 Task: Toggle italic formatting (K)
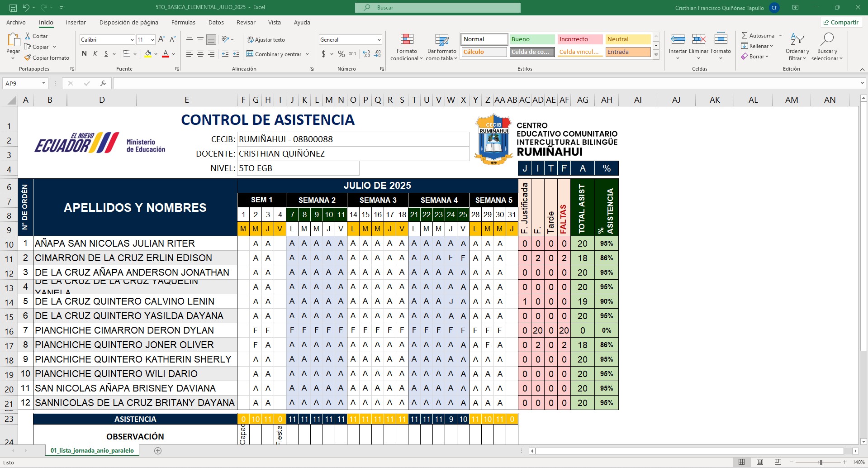(x=95, y=54)
